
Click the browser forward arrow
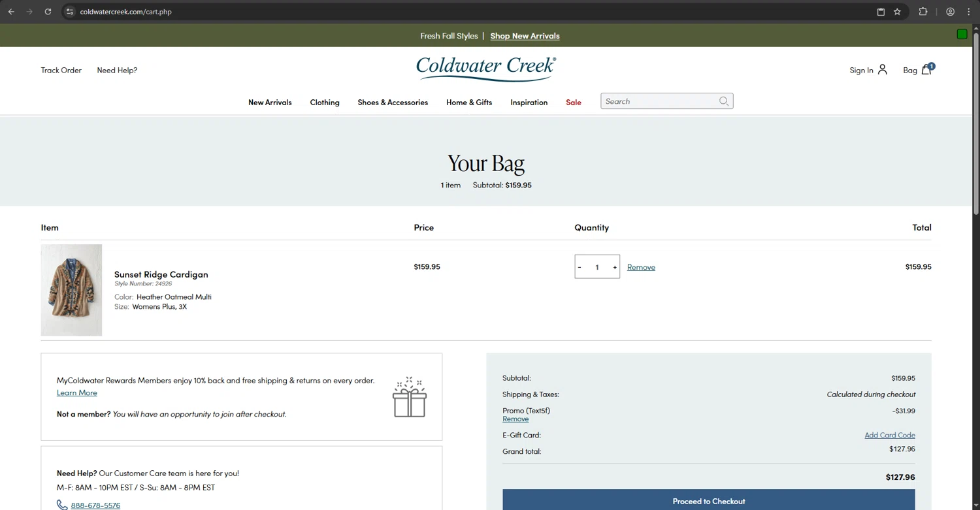click(x=29, y=12)
